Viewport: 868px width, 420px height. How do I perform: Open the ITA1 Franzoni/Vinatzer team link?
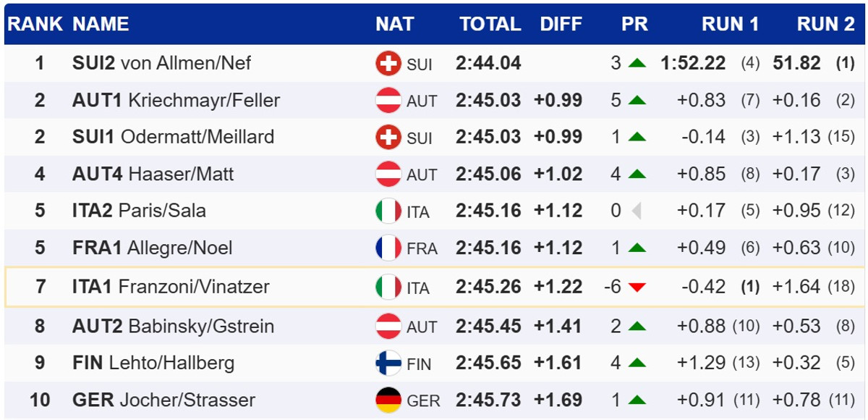pyautogui.click(x=171, y=287)
